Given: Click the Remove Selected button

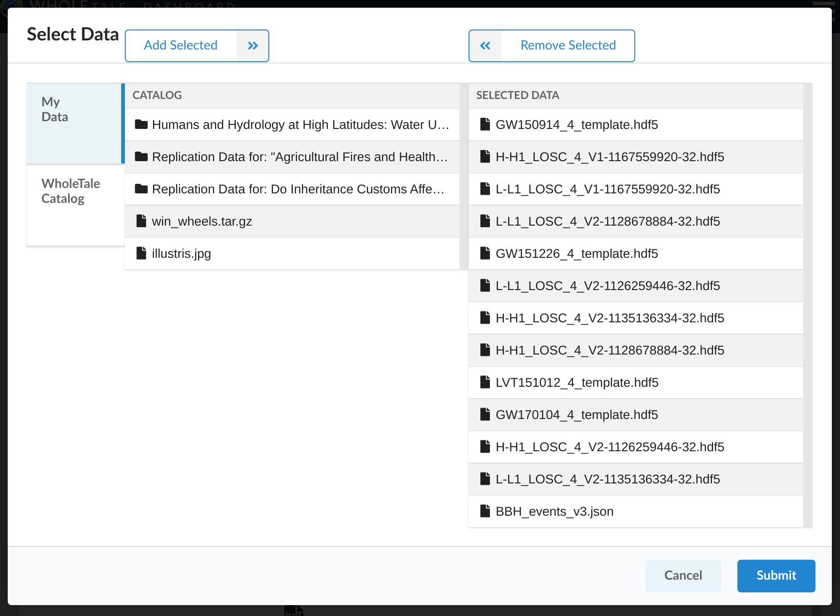Looking at the screenshot, I should 568,45.
